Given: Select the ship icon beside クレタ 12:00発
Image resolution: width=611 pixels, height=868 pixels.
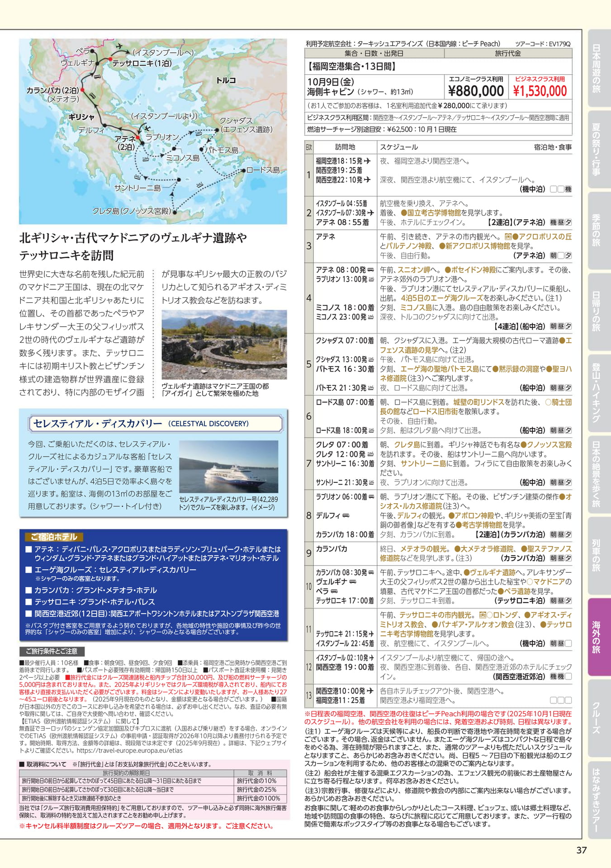Looking at the screenshot, I should click(370, 454).
